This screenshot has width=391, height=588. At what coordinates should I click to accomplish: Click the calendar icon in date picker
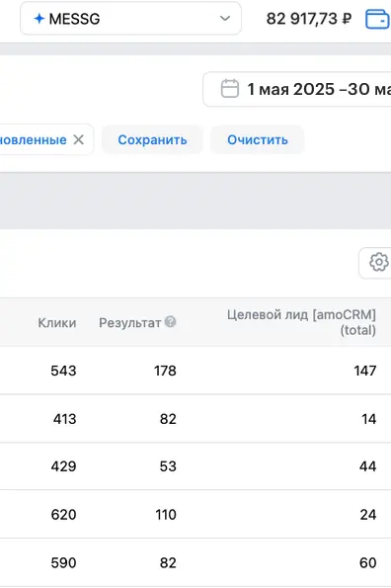tap(230, 89)
